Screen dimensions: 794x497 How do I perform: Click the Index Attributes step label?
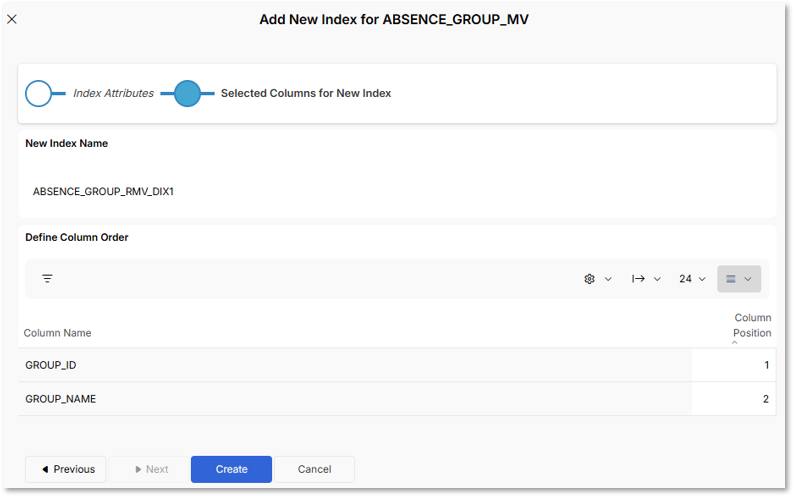(x=113, y=93)
